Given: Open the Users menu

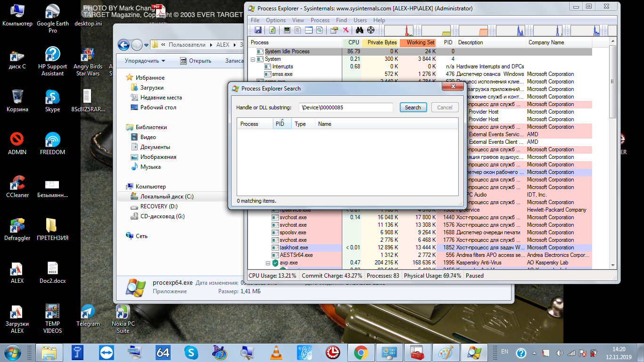Looking at the screenshot, I should click(360, 20).
